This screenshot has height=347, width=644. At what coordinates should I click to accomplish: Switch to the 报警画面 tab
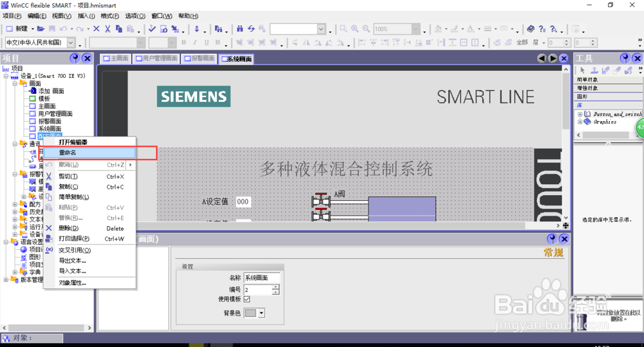(199, 59)
